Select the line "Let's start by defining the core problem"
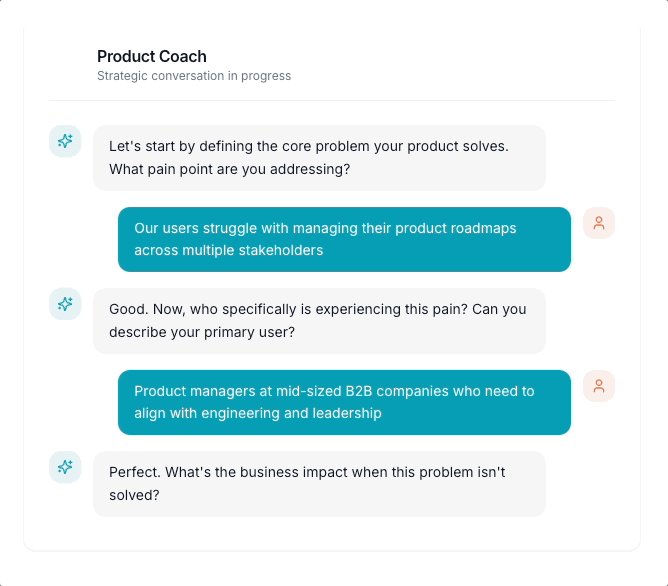 [308, 146]
